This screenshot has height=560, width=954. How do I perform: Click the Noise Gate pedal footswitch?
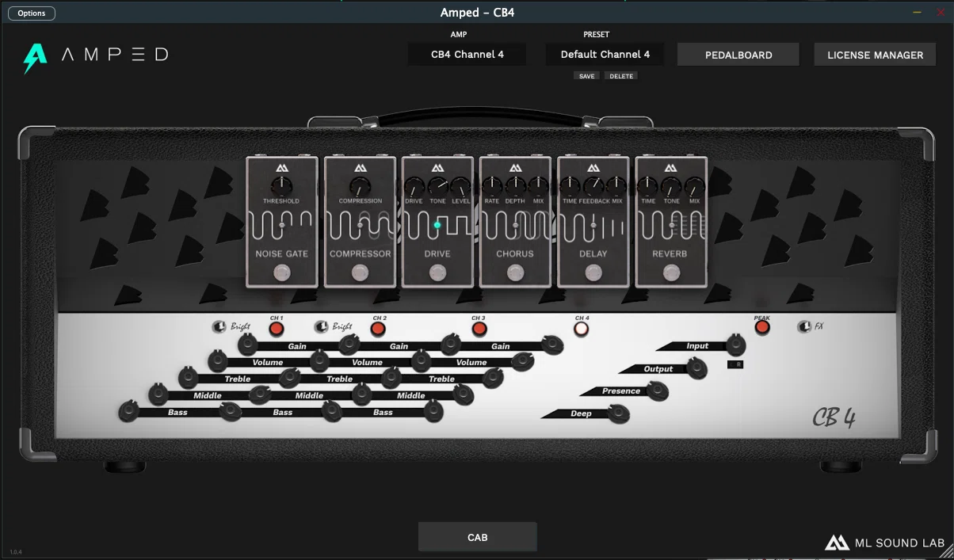pyautogui.click(x=281, y=273)
